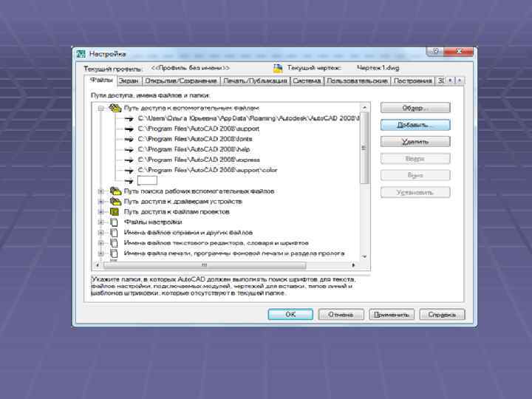The width and height of the screenshot is (532, 399).
Task: Switch to the Система tab
Action: (307, 81)
